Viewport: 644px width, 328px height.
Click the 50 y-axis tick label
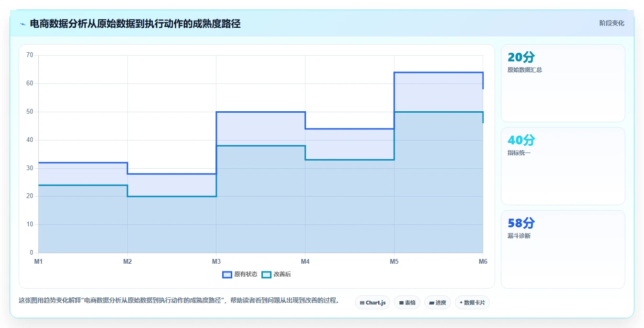coord(30,112)
